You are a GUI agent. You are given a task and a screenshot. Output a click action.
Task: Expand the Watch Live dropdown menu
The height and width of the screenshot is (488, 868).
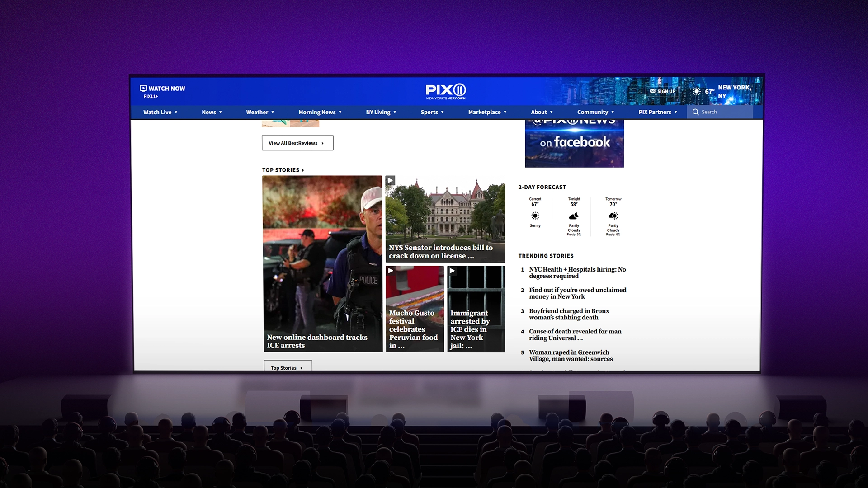point(176,113)
